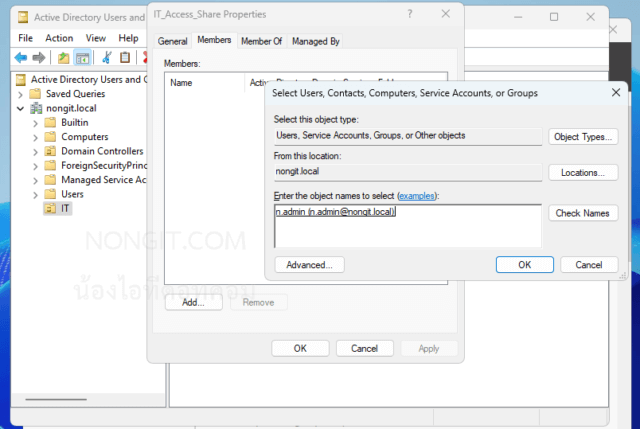Click the nongit.local domain icon

click(36, 108)
